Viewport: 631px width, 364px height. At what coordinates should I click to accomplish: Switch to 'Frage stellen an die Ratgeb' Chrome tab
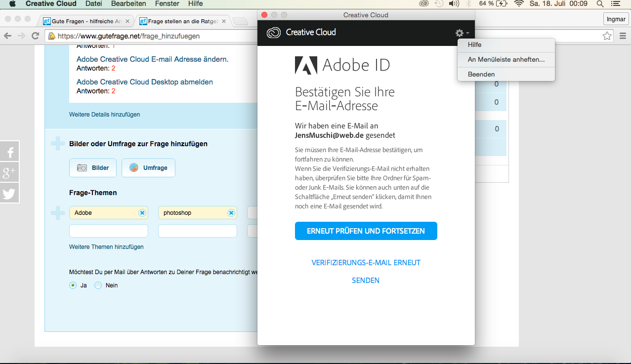pyautogui.click(x=182, y=21)
